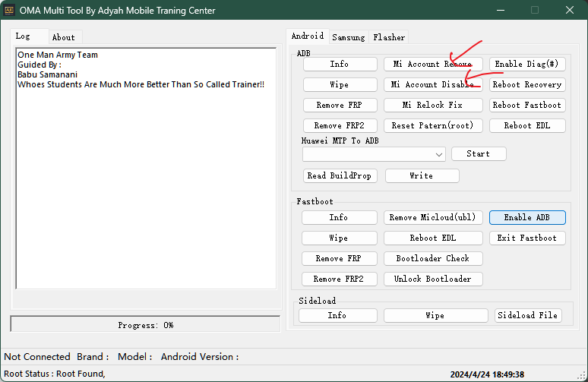Select the Android tab
Screen dimensions: 588x382
pos(308,36)
